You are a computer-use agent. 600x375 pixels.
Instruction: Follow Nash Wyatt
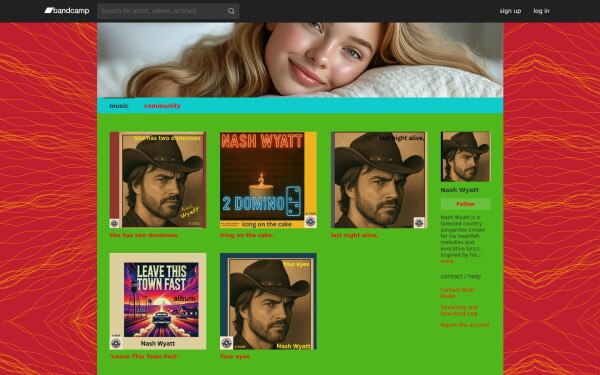coord(465,204)
